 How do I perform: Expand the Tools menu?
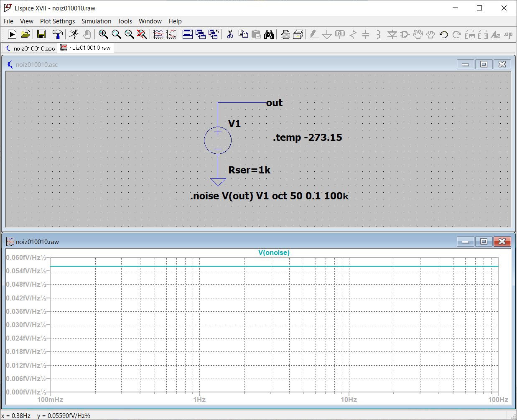click(x=125, y=21)
